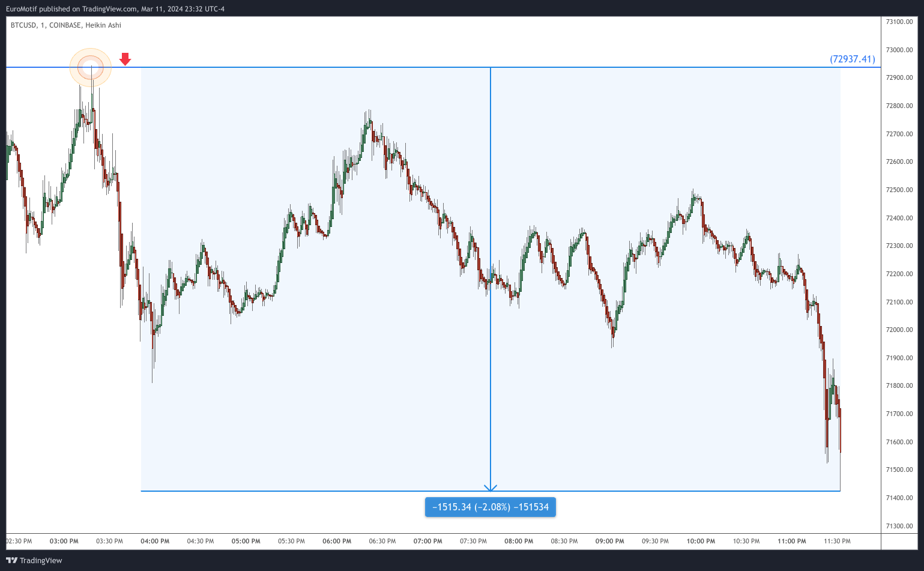Select the 04:30 PM time axis label

click(x=201, y=541)
